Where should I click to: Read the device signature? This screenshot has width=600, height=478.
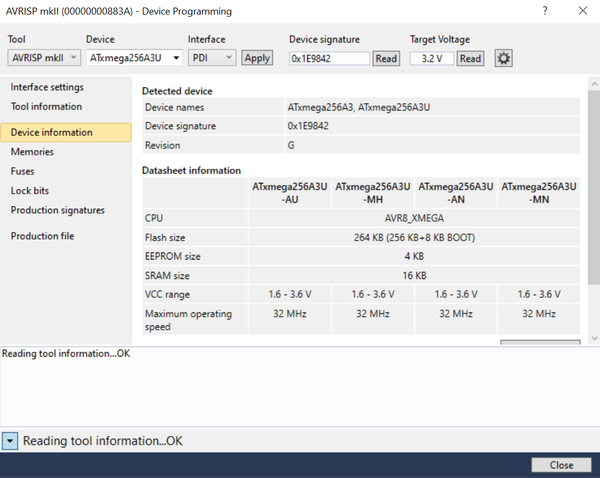[x=386, y=59]
